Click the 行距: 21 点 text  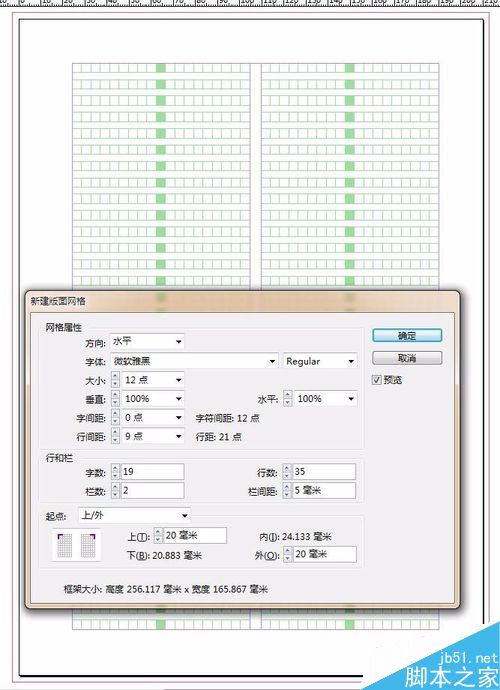219,437
